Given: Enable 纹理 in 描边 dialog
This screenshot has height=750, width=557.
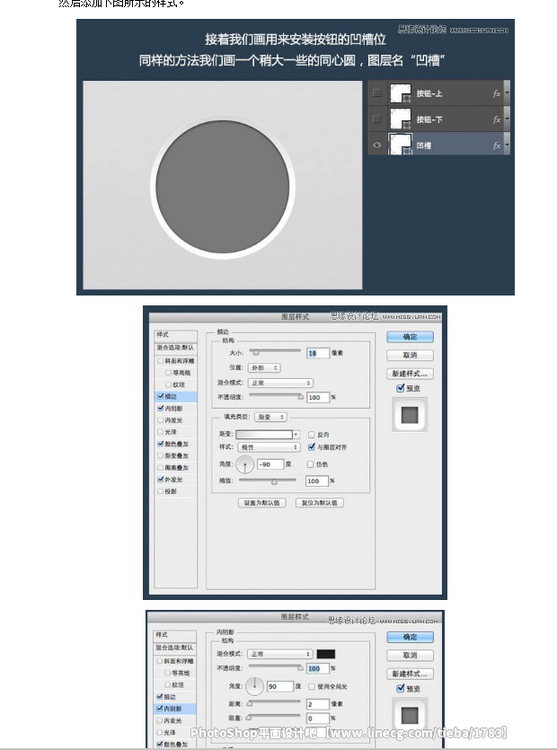Looking at the screenshot, I should [x=168, y=385].
